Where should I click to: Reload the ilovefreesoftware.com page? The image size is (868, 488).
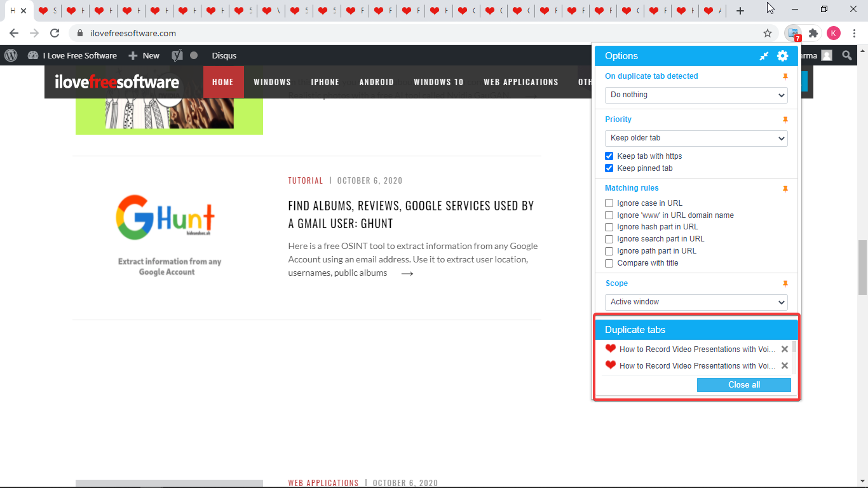coord(55,33)
